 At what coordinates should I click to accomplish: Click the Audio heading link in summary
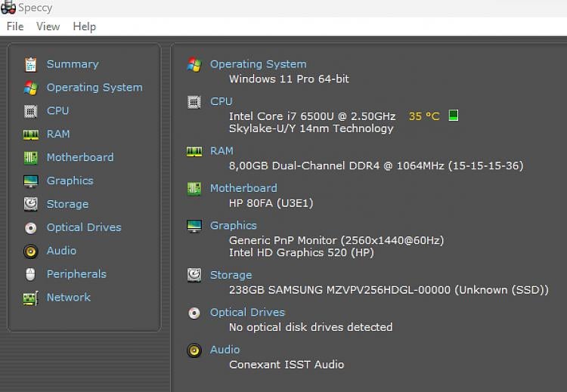coord(225,350)
